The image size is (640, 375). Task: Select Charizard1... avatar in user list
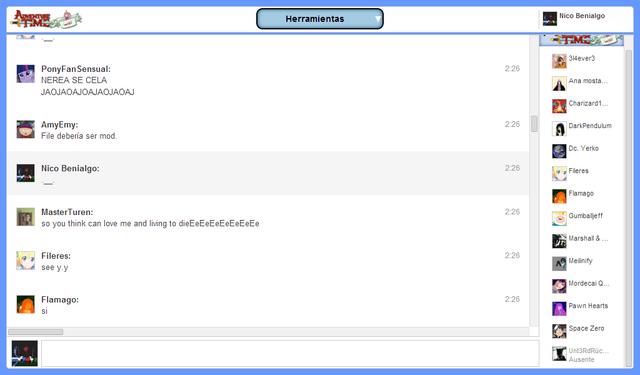559,106
